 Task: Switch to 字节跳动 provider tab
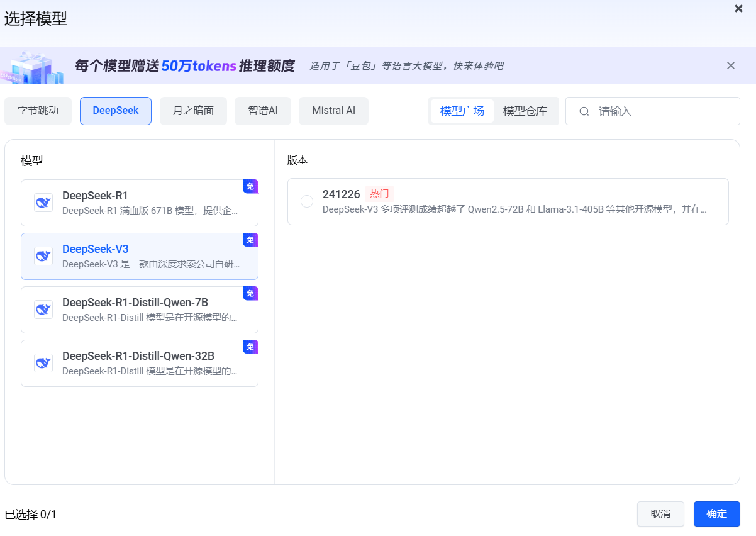tap(38, 111)
